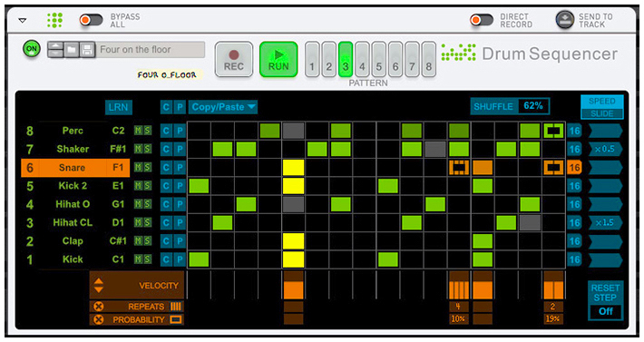The image size is (644, 342).
Task: Click the C copy icon on Snare row
Action: 166,168
